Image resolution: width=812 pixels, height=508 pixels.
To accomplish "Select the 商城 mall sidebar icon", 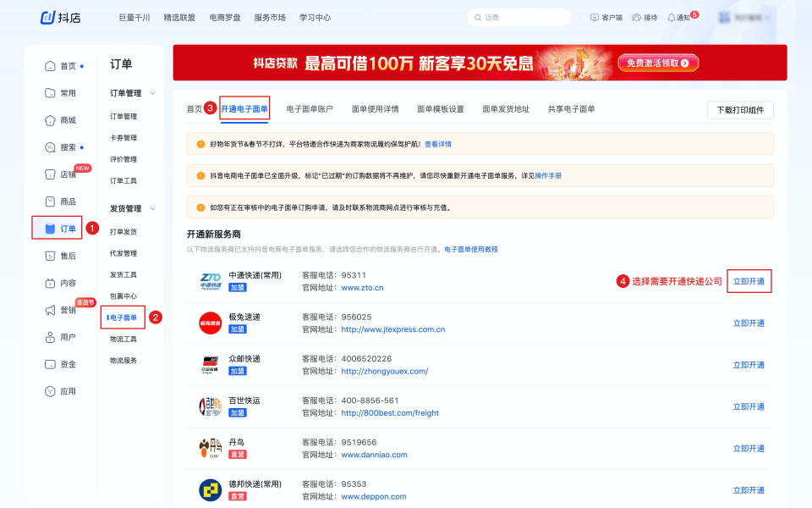I will point(50,120).
